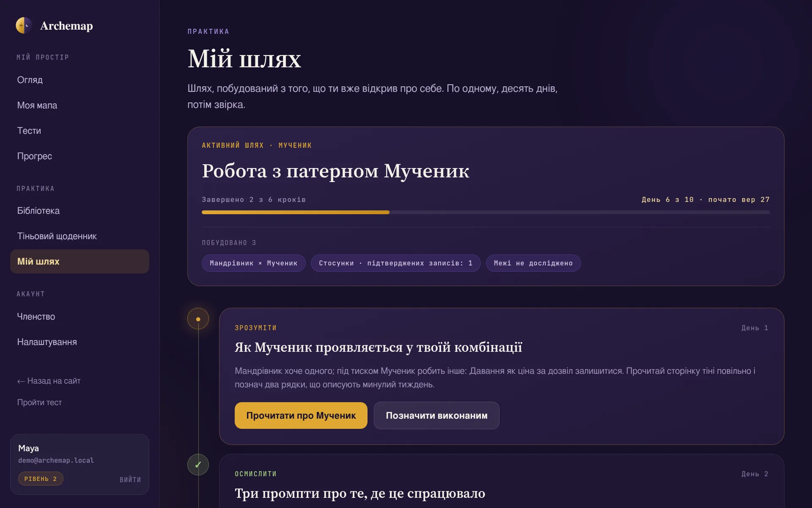This screenshot has height=508, width=812.
Task: Select the active Мій шлях item
Action: click(80, 261)
